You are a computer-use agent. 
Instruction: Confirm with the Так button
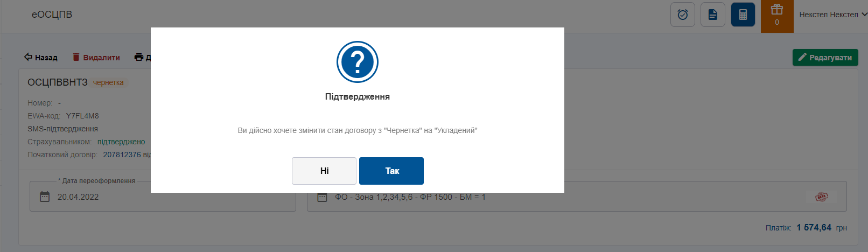[x=391, y=171]
